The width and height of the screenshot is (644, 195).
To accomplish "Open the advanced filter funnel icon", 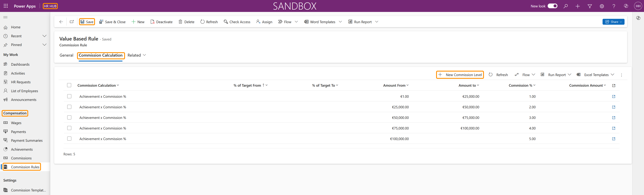I will tap(590, 6).
